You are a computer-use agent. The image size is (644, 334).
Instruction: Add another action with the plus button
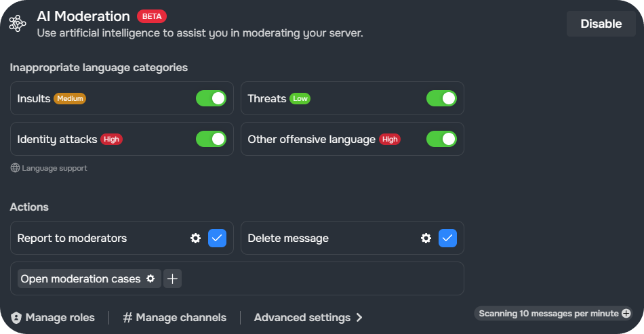(x=172, y=278)
